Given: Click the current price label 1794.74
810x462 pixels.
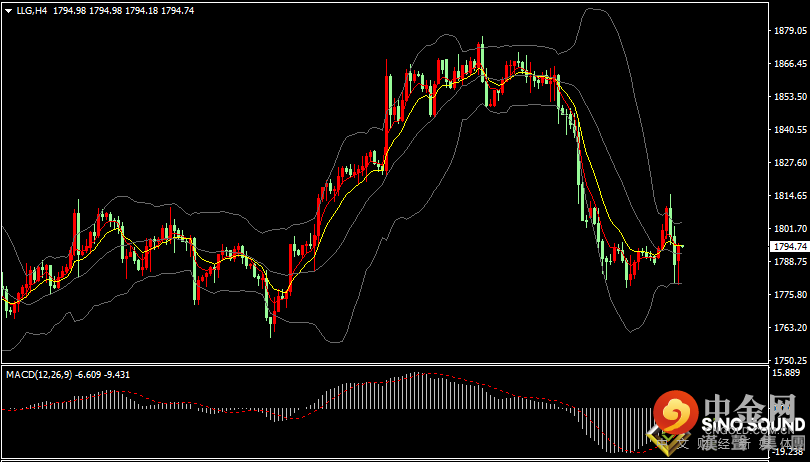Looking at the screenshot, I should pyautogui.click(x=789, y=247).
